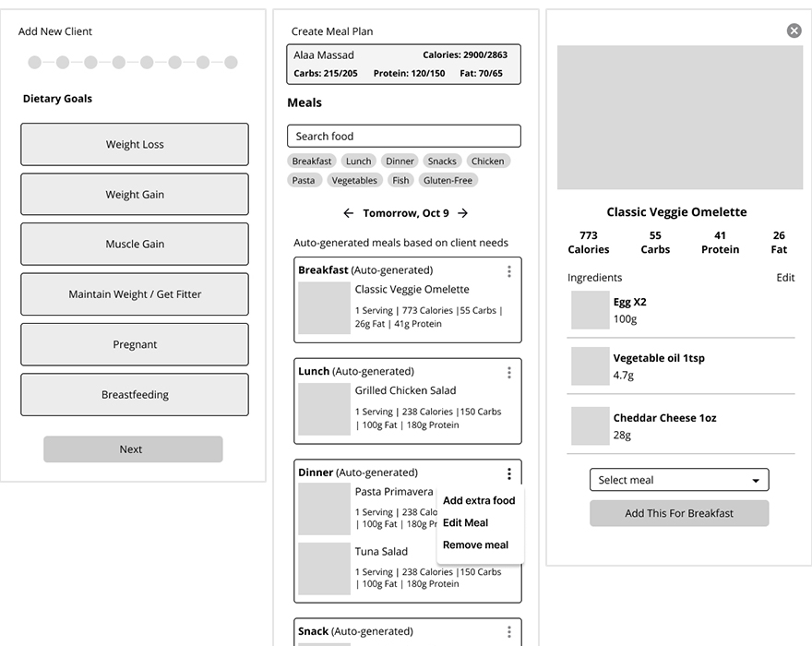The height and width of the screenshot is (646, 812).
Task: Choose Edit Meal from dinner menu
Action: click(466, 522)
